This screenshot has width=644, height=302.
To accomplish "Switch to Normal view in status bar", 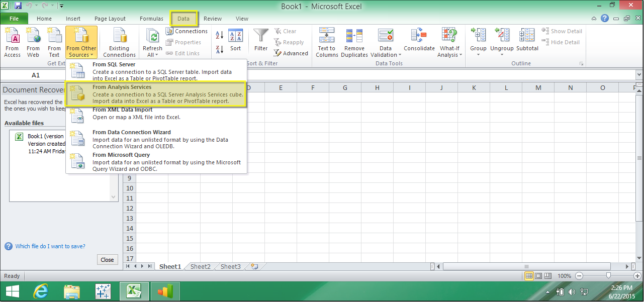I will point(529,276).
